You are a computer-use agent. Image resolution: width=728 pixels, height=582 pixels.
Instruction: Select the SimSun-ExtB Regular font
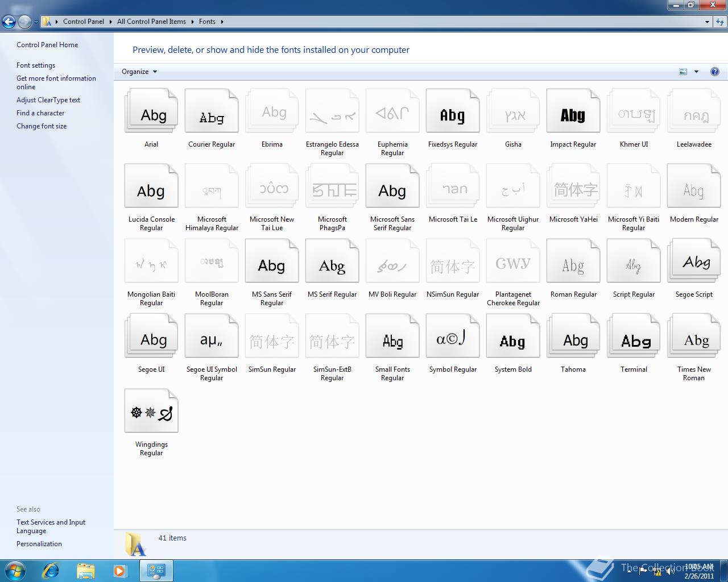(332, 336)
